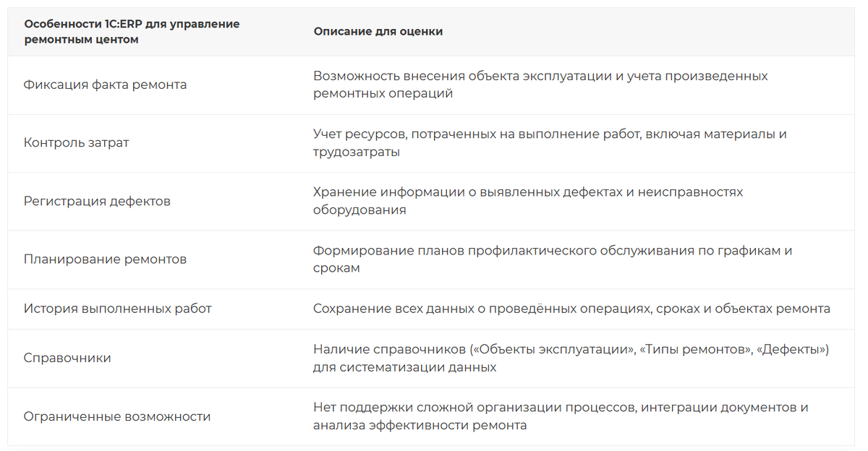Click the 'Описание для оценки' column header
Image resolution: width=868 pixels, height=451 pixels.
click(378, 32)
